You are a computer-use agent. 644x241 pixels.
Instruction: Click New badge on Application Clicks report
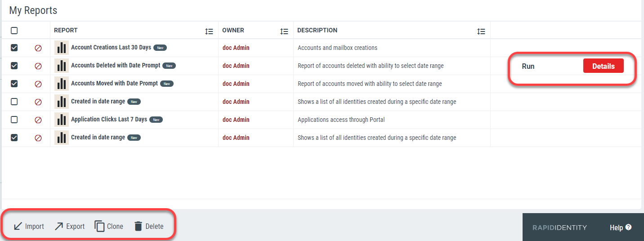(156, 120)
